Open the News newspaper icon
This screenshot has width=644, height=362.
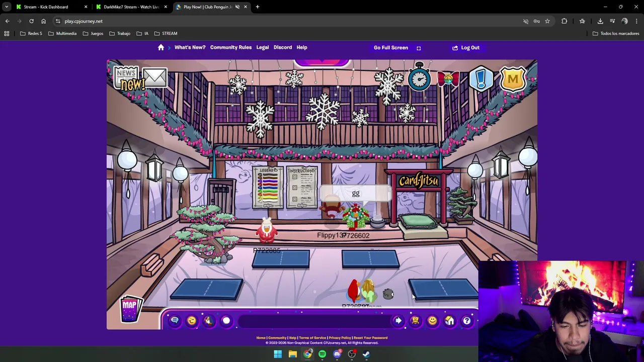[x=126, y=78]
